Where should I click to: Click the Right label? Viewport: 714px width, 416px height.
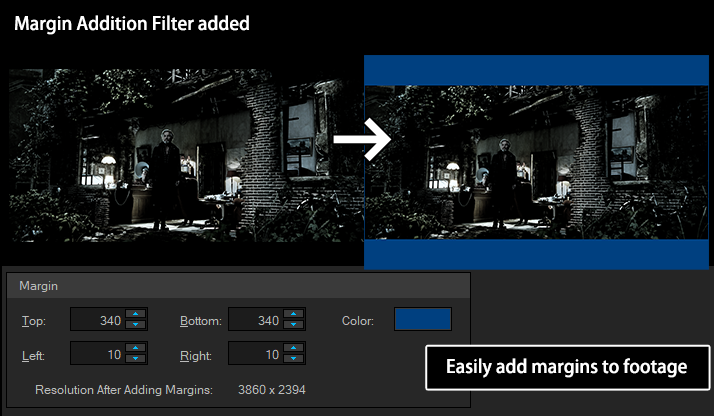click(196, 355)
